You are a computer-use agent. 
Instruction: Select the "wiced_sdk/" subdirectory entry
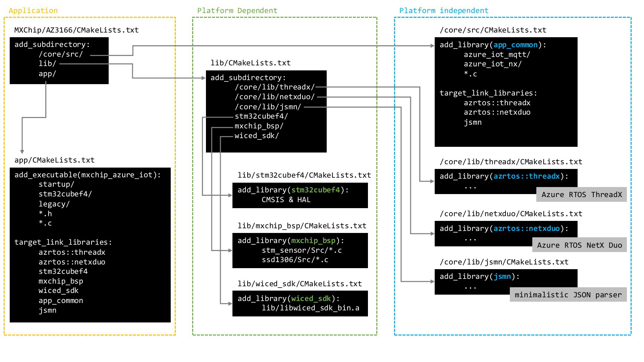click(x=257, y=136)
